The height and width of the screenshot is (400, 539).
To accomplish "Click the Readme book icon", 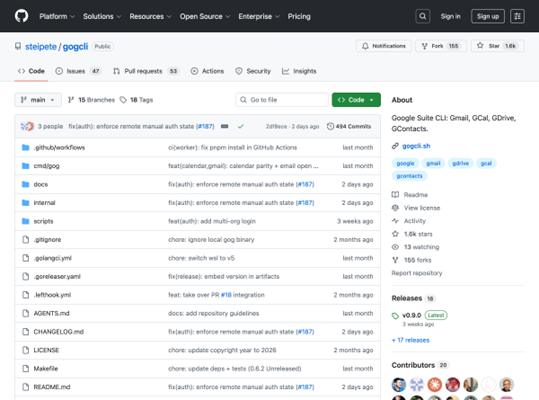I will (395, 195).
